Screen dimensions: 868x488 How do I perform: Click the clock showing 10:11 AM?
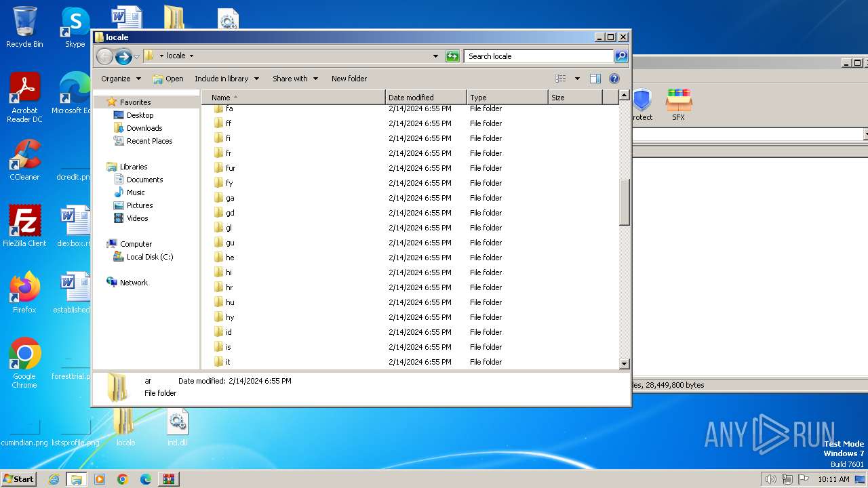click(833, 479)
